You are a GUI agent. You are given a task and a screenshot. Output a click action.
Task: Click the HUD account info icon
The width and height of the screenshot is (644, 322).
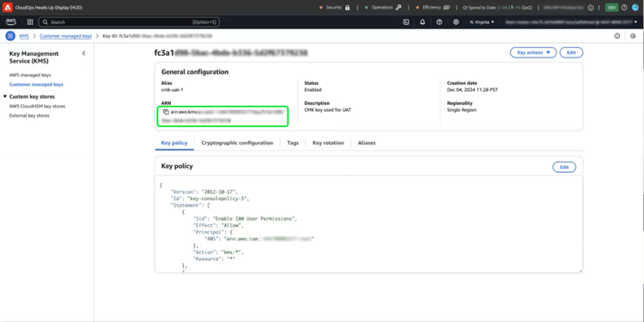pyautogui.click(x=591, y=8)
